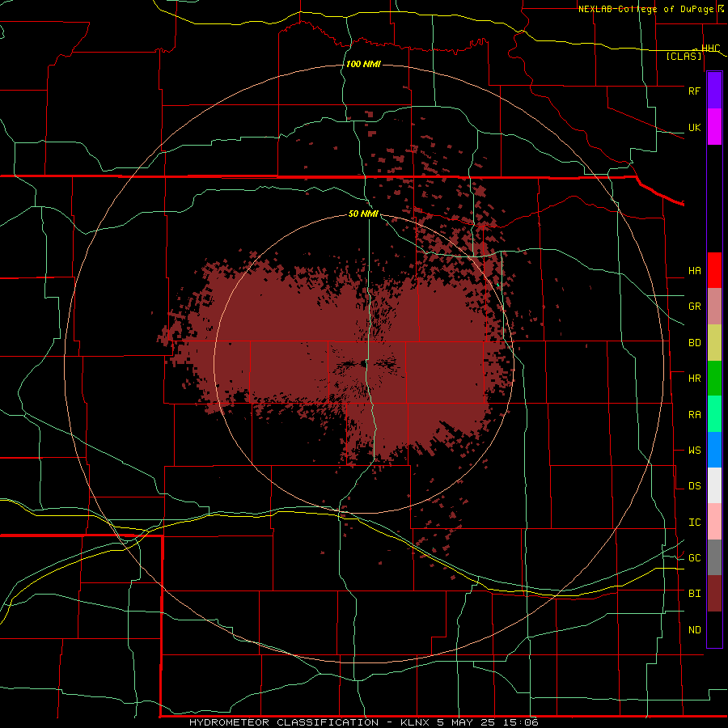
Task: Click the 100 NMI range ring label
Action: point(363,64)
